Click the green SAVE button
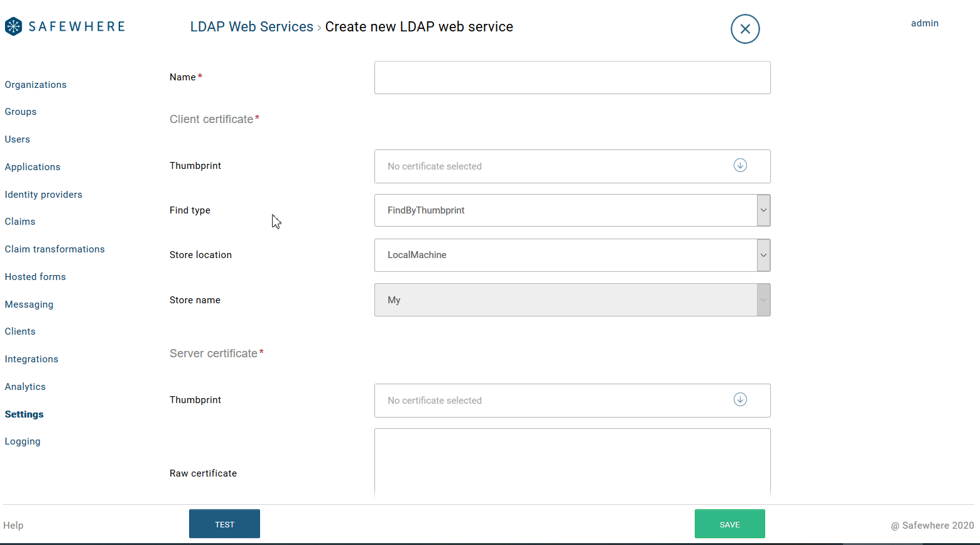This screenshot has width=980, height=545. pos(730,524)
